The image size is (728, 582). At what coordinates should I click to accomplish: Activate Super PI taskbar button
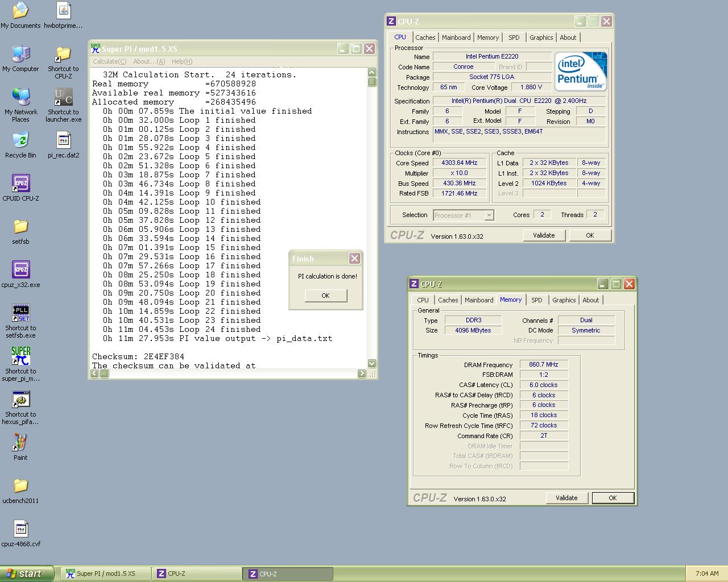[106, 574]
